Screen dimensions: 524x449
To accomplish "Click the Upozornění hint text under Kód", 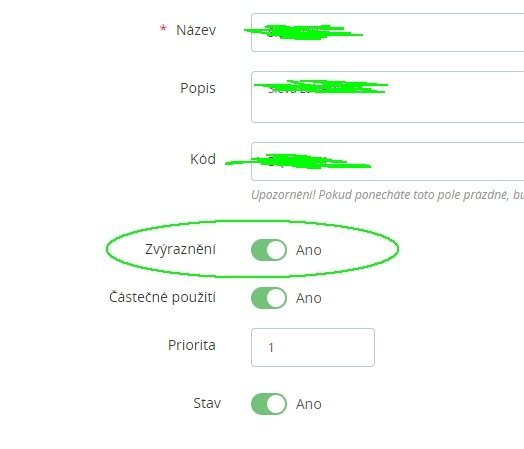I will 388,195.
